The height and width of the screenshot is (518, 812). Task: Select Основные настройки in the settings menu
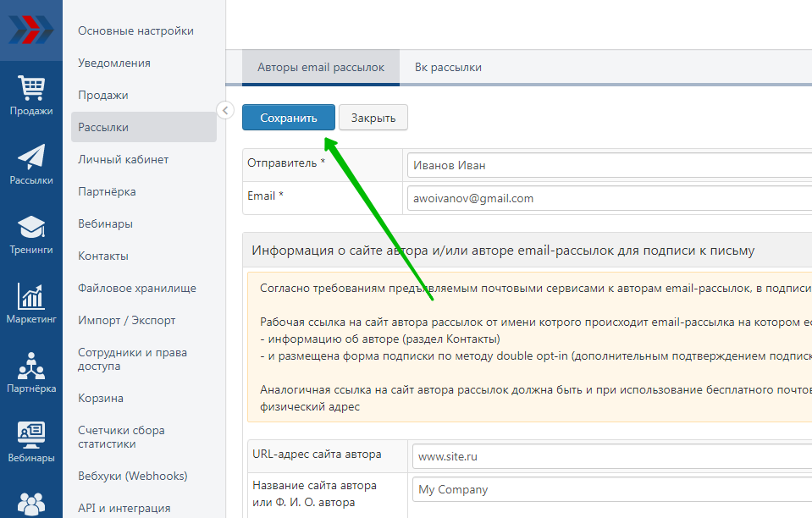[x=135, y=31]
